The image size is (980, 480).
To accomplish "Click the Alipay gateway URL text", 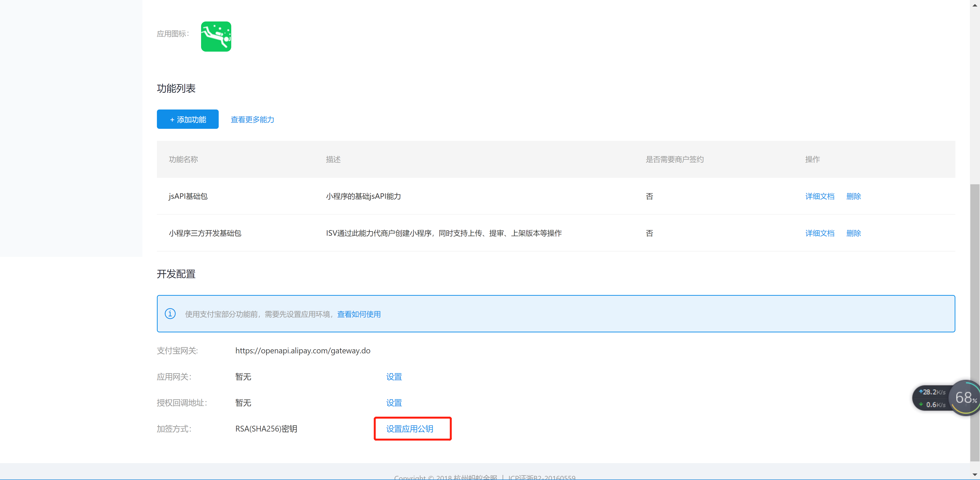I will tap(302, 350).
